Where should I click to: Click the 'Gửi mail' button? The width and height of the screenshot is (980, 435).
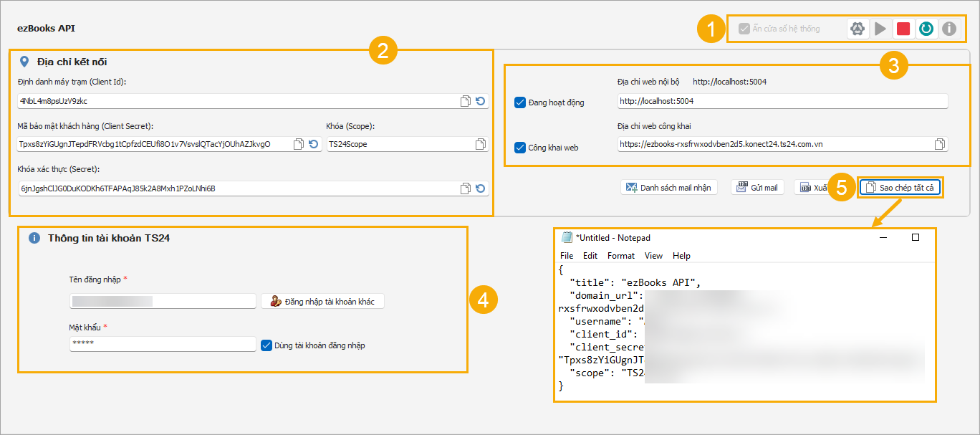(x=757, y=188)
